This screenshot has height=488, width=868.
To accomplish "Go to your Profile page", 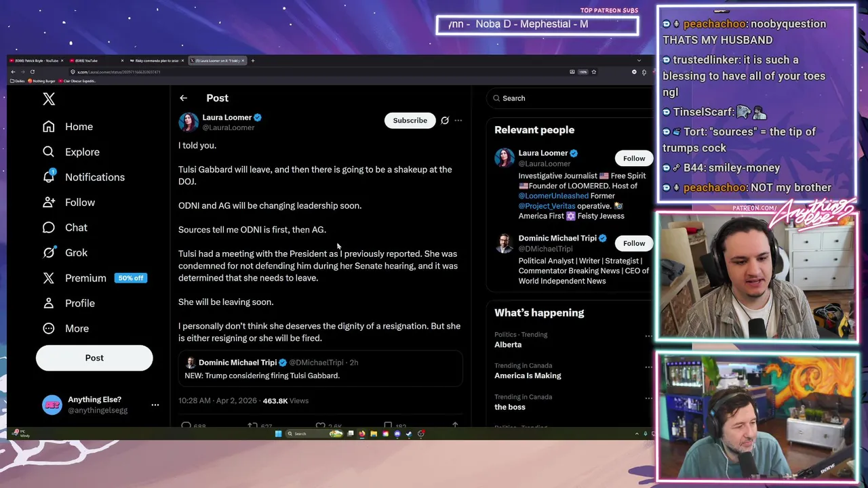I will tap(68, 303).
